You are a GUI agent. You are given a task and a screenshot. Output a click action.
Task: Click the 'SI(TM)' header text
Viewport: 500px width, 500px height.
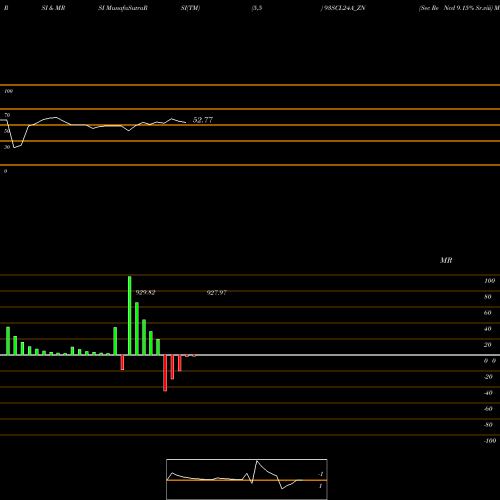click(x=190, y=8)
